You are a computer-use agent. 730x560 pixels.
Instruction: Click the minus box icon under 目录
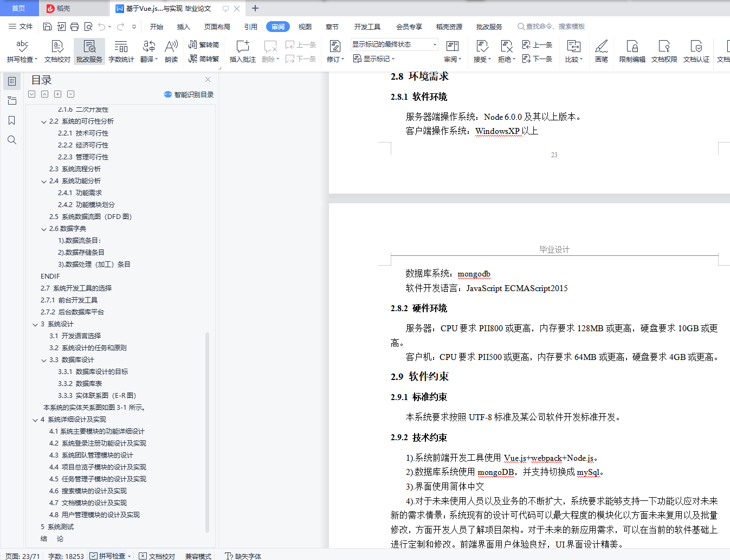(x=71, y=94)
